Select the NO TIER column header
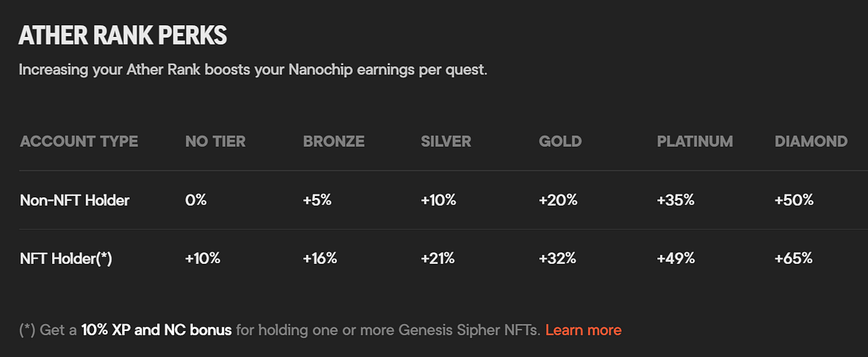The height and width of the screenshot is (357, 868). [x=216, y=142]
